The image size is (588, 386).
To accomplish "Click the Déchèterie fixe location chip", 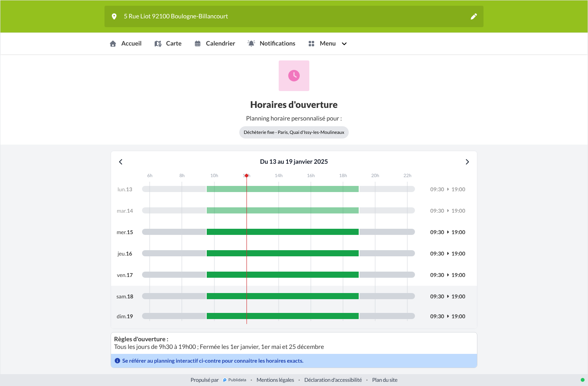I will tap(294, 132).
